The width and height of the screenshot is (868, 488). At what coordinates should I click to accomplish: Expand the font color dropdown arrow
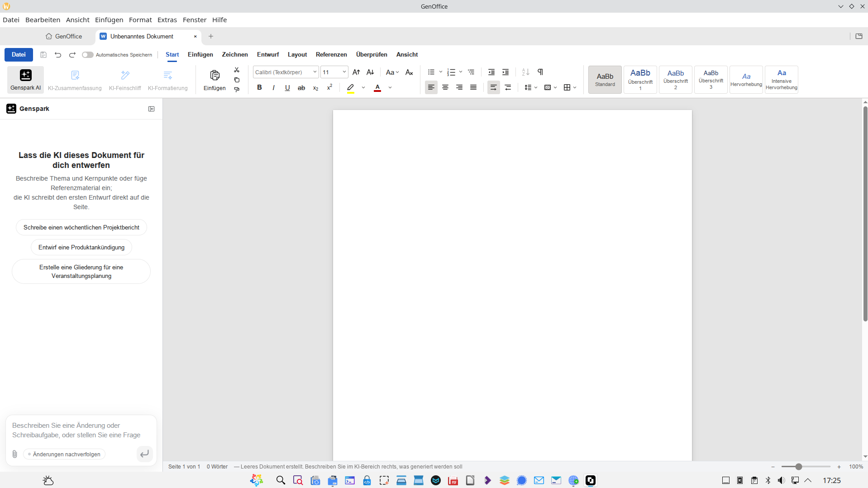(390, 87)
